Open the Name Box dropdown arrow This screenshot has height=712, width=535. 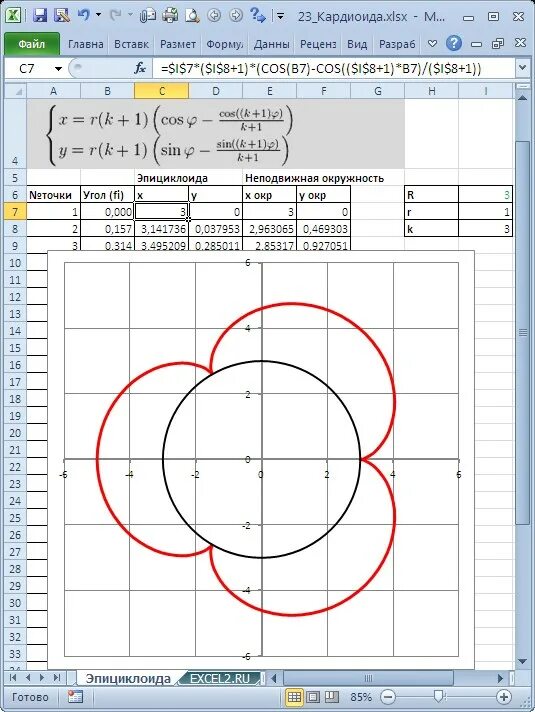(58, 69)
